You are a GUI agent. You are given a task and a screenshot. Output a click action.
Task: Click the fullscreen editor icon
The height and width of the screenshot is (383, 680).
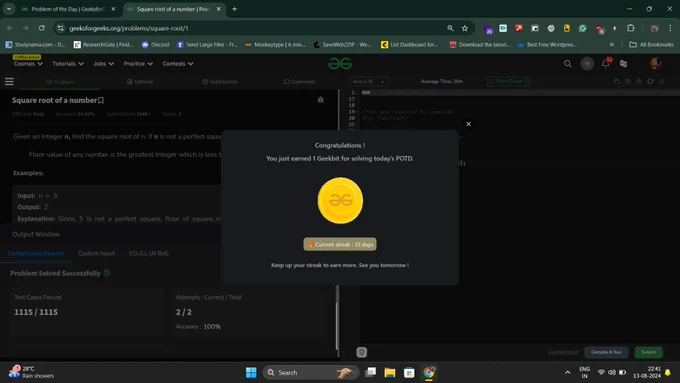tap(661, 81)
